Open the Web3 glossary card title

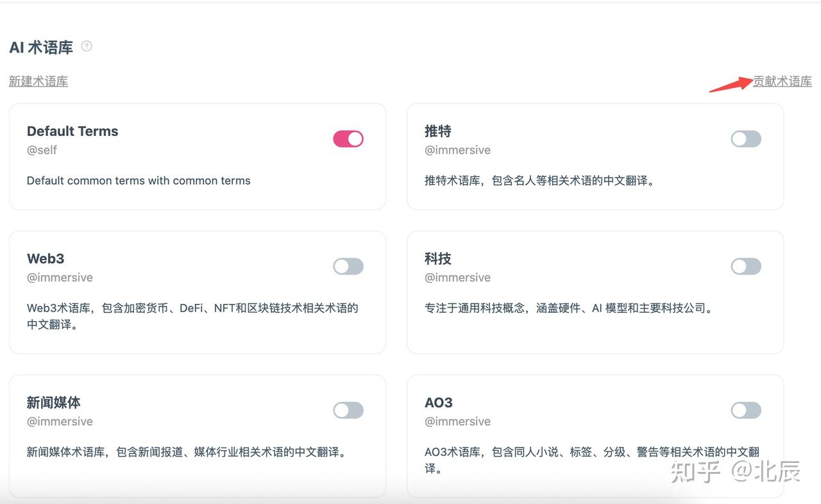pyautogui.click(x=46, y=259)
